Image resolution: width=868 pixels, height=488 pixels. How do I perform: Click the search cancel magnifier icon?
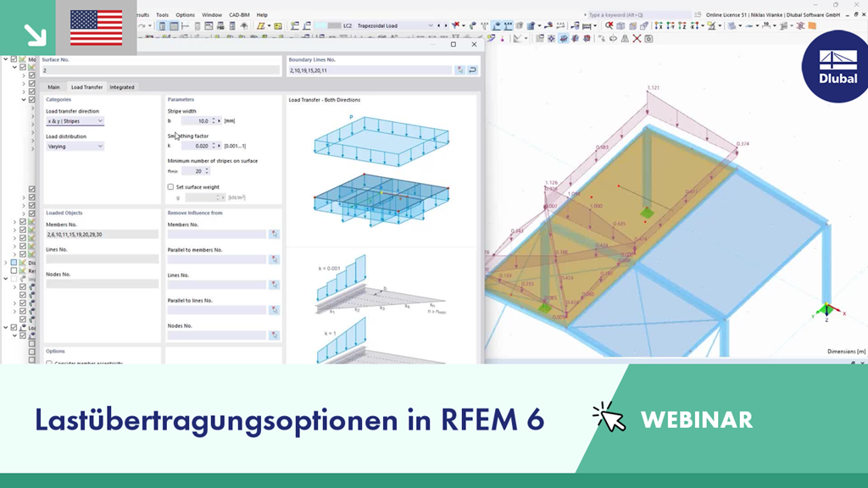point(609,26)
